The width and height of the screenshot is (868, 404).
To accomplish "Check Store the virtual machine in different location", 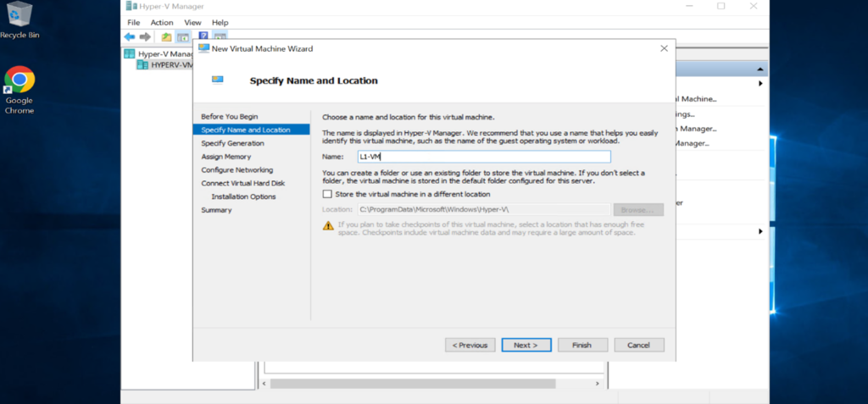I will pos(327,194).
